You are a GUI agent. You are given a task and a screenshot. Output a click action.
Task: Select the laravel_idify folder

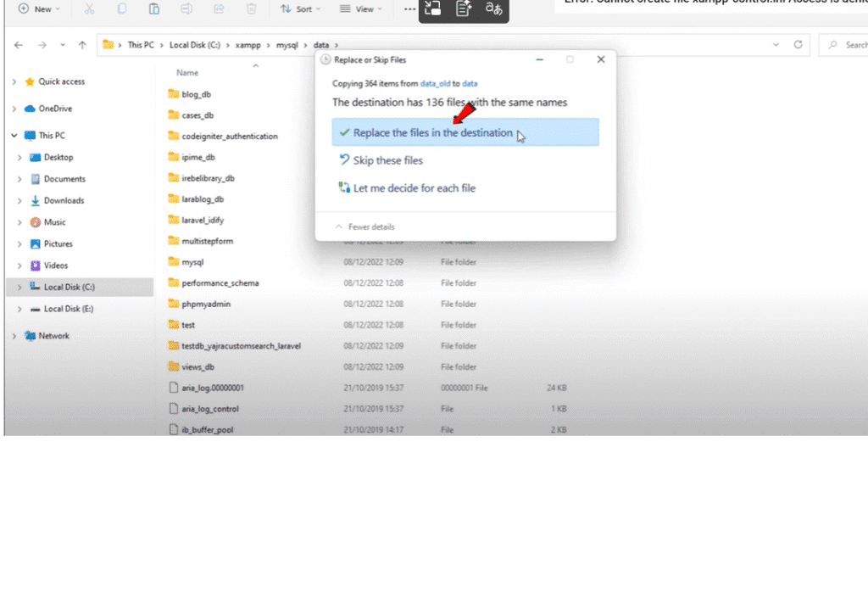203,221
